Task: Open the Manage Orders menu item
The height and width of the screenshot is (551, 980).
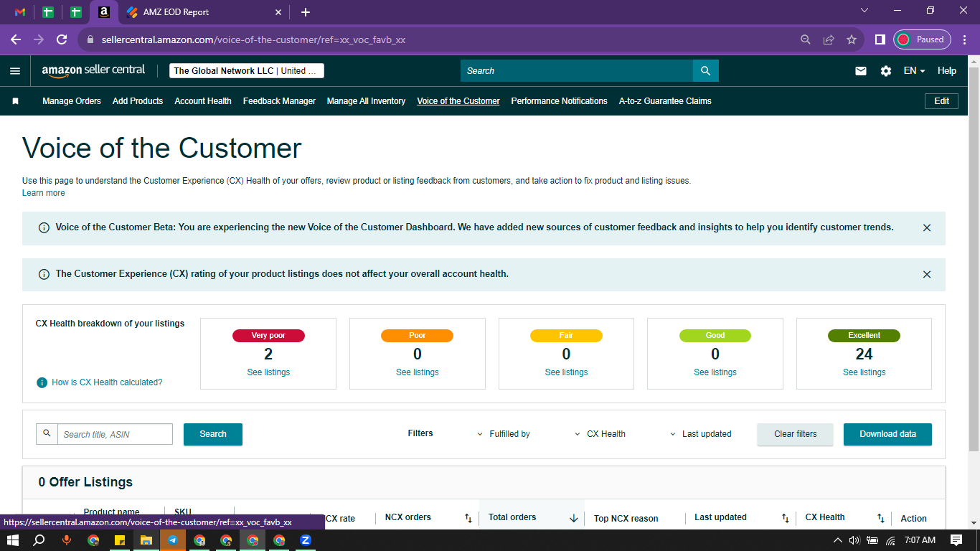Action: click(x=72, y=101)
